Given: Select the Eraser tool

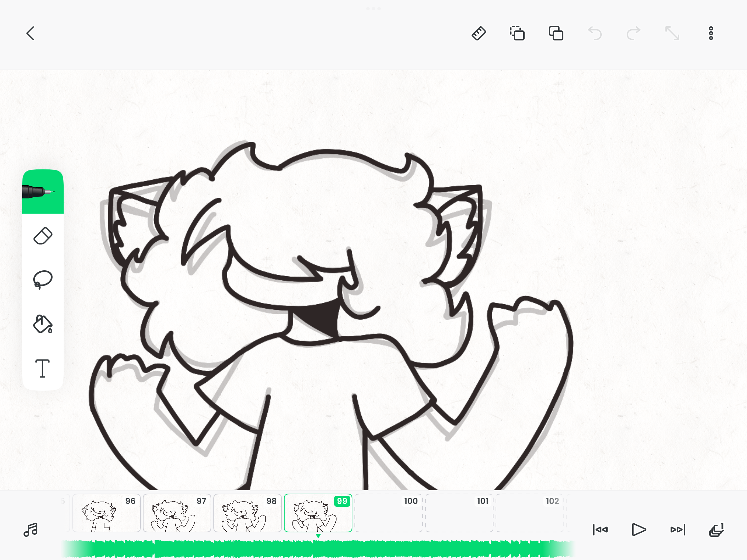Looking at the screenshot, I should [x=43, y=236].
